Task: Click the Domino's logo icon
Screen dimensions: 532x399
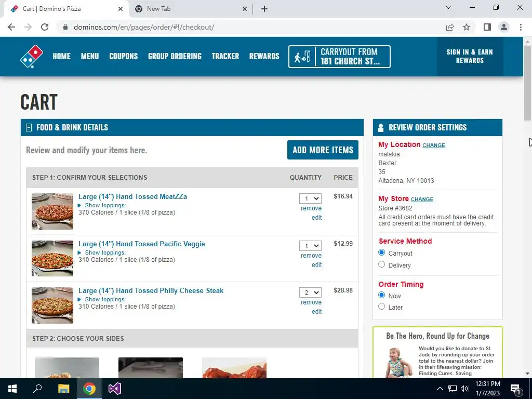Action: pos(32,56)
